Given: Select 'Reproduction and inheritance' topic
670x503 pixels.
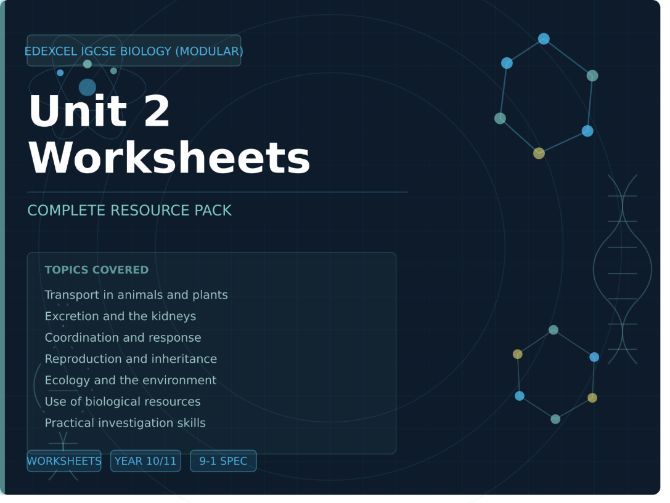Looking at the screenshot, I should tap(131, 359).
